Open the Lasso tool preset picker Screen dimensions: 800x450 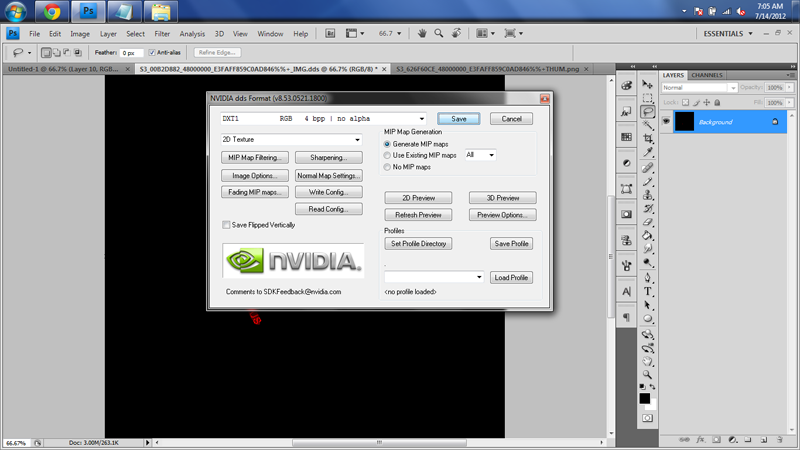pos(21,53)
